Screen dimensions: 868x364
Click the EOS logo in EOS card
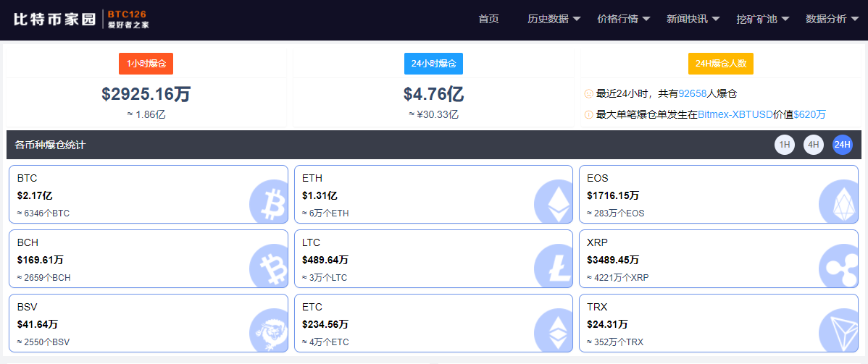coord(838,201)
